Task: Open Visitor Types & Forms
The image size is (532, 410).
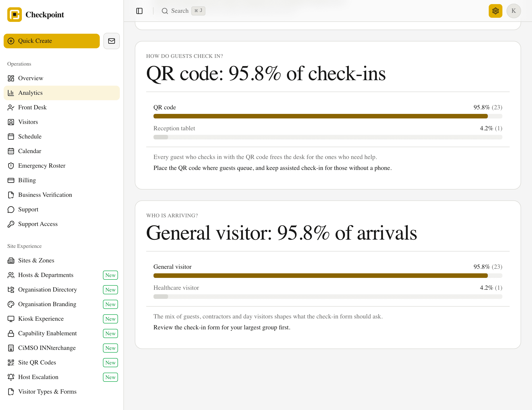Action: coord(62,392)
